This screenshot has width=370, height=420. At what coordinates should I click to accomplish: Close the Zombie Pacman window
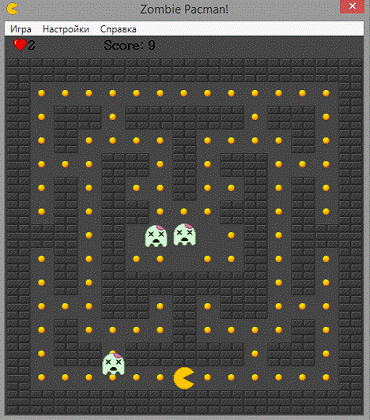point(352,6)
